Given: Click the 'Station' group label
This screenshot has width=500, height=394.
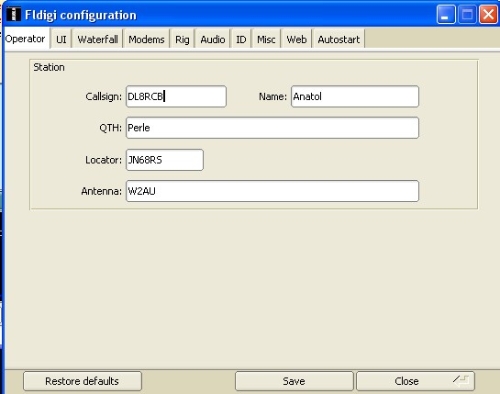Looking at the screenshot, I should (49, 67).
